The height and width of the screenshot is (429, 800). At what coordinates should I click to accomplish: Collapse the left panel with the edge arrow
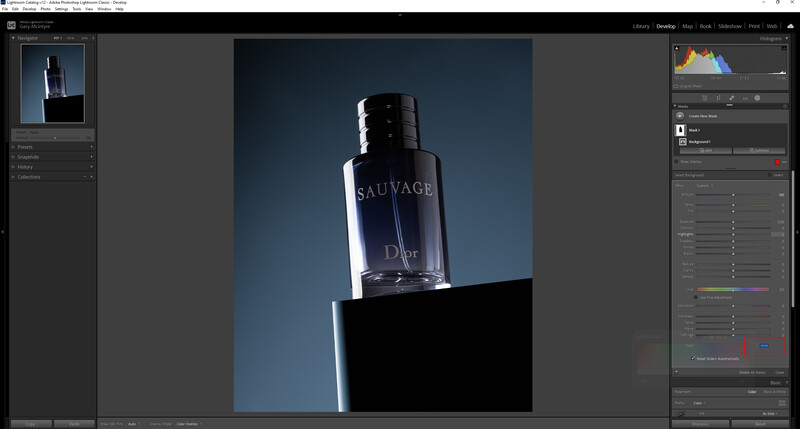pos(3,232)
